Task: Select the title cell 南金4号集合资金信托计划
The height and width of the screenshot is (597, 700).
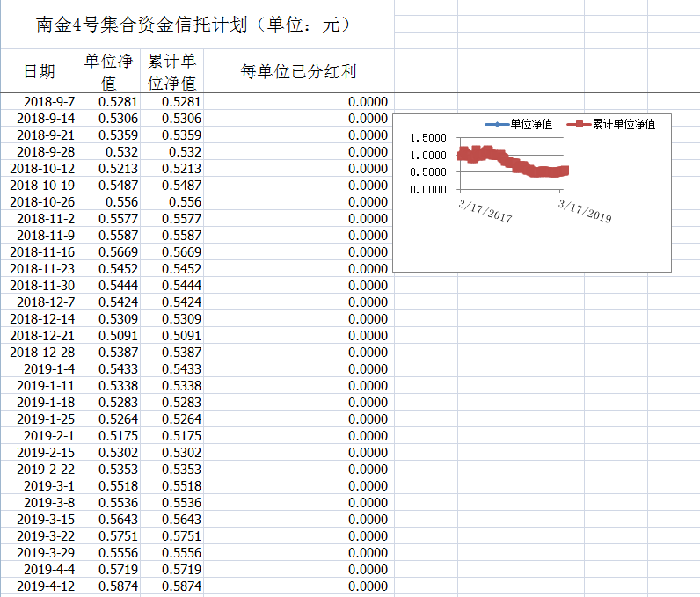Action: (197, 25)
